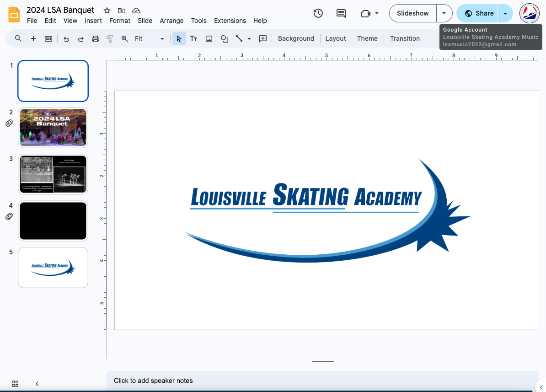Show the side panel chevron

click(541, 387)
